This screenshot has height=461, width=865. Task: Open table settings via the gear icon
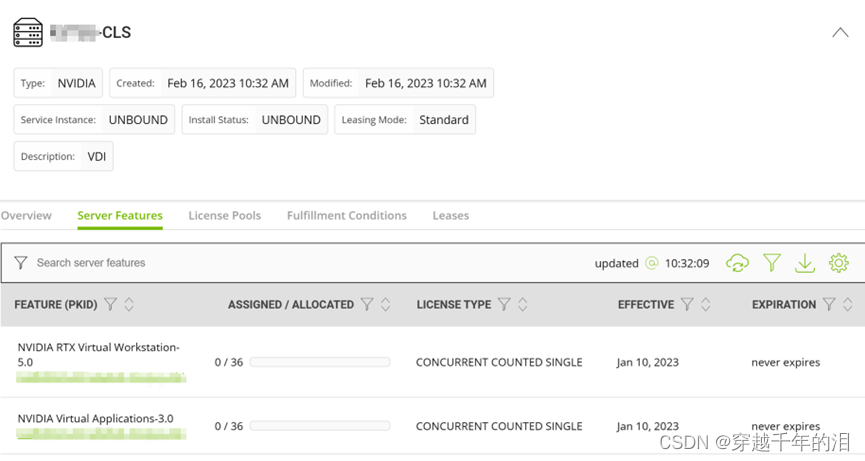pos(839,263)
